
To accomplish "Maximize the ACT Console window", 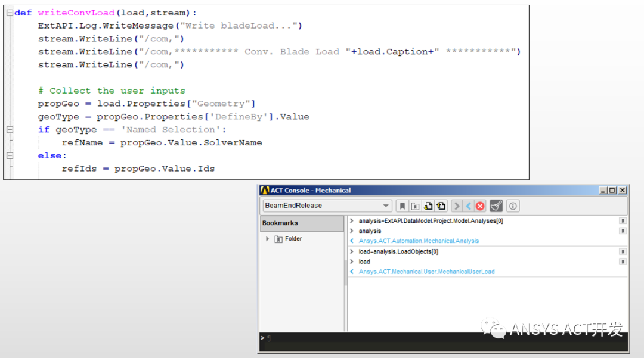I will [x=612, y=190].
